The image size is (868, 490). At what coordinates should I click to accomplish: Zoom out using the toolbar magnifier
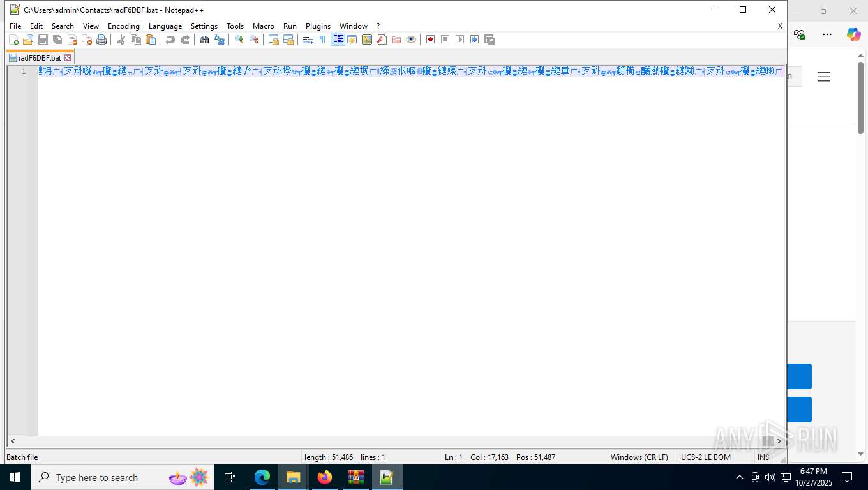click(254, 40)
